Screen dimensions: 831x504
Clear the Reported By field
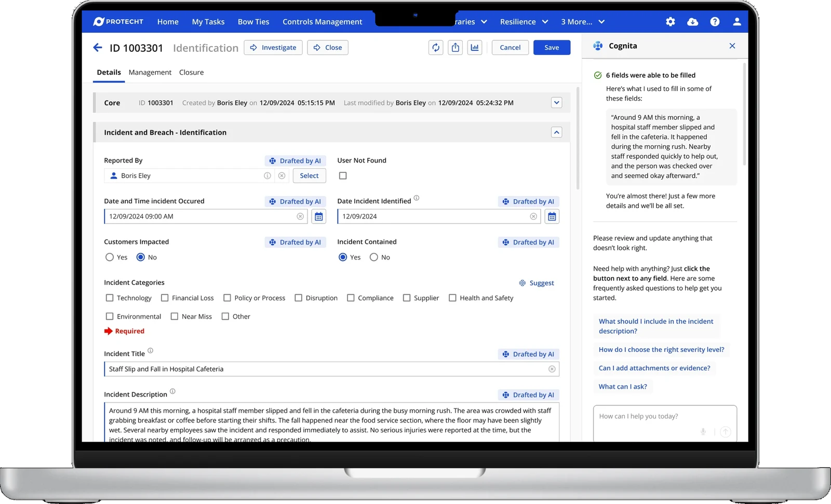[282, 176]
